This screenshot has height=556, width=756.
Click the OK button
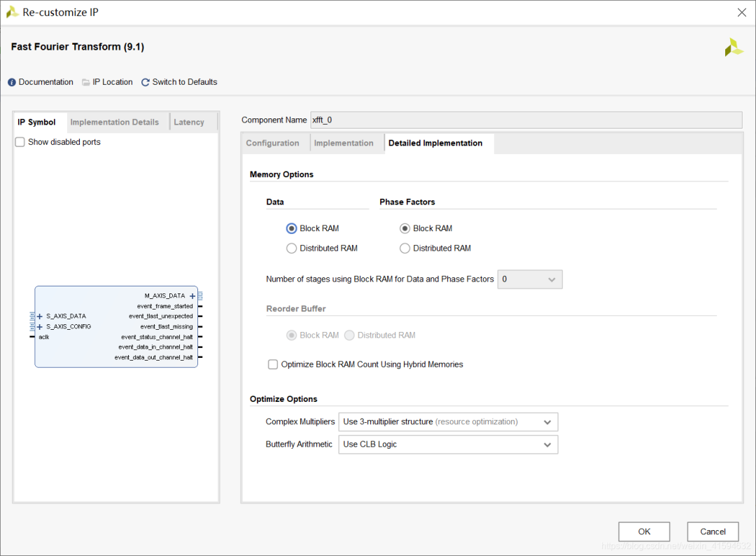pos(644,531)
